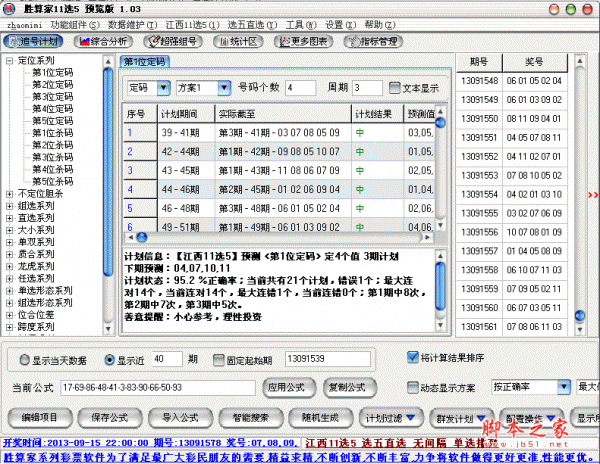Open the 更多图表 tool
The height and width of the screenshot is (464, 600).
(x=303, y=41)
